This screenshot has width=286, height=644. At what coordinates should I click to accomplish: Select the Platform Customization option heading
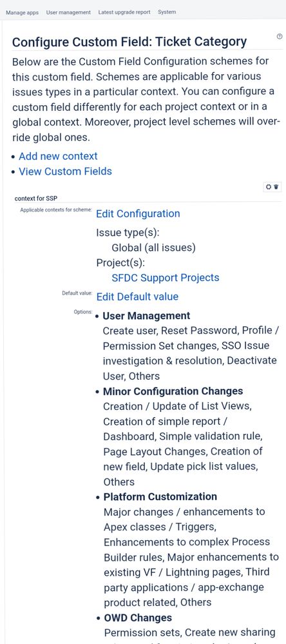click(160, 496)
